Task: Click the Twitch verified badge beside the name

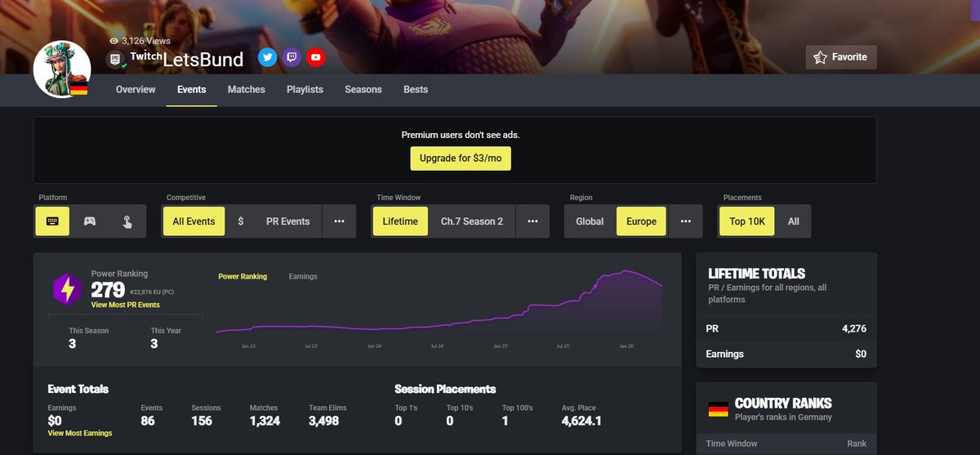Action: point(115,60)
